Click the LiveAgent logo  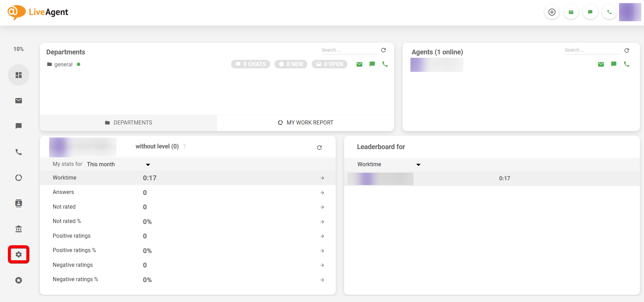pos(38,12)
